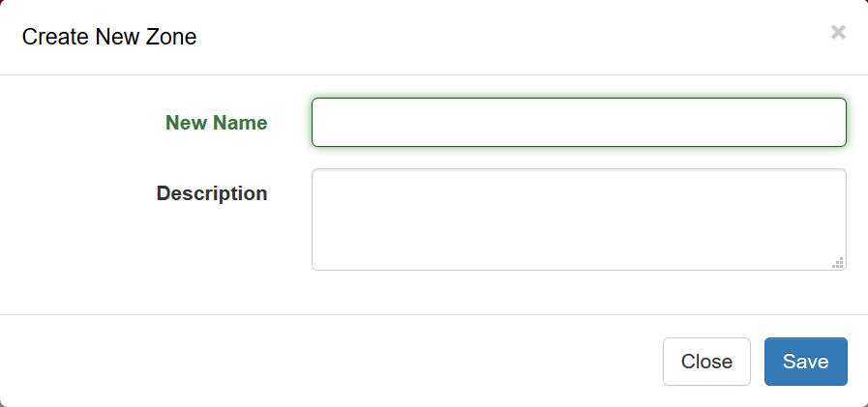This screenshot has width=868, height=407.
Task: Click the Description label
Action: (x=211, y=193)
